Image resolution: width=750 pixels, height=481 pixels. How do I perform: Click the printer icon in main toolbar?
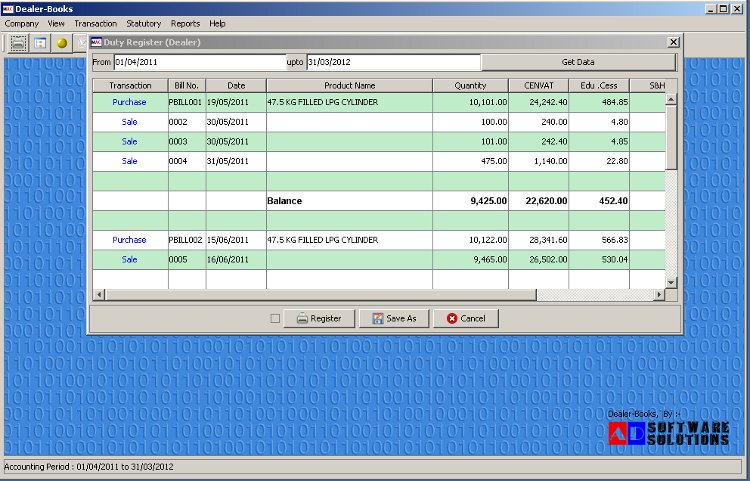point(19,43)
